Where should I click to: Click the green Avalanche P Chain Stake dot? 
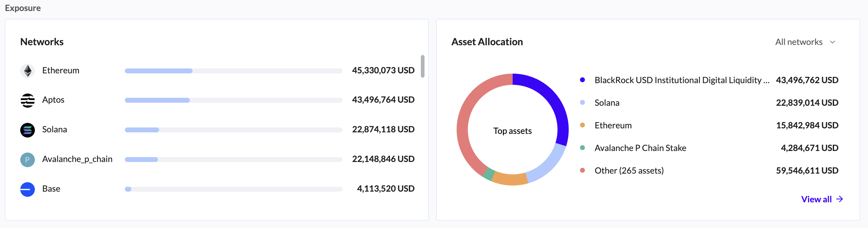(x=582, y=148)
